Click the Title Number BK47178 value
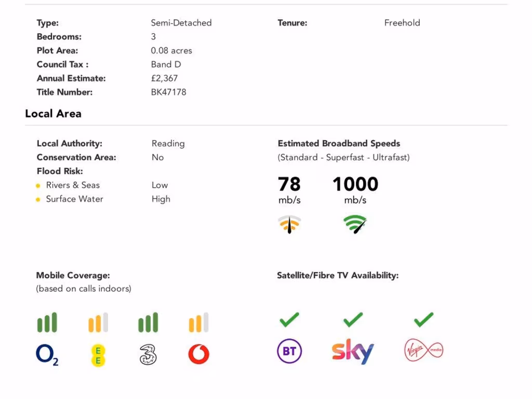 click(168, 92)
